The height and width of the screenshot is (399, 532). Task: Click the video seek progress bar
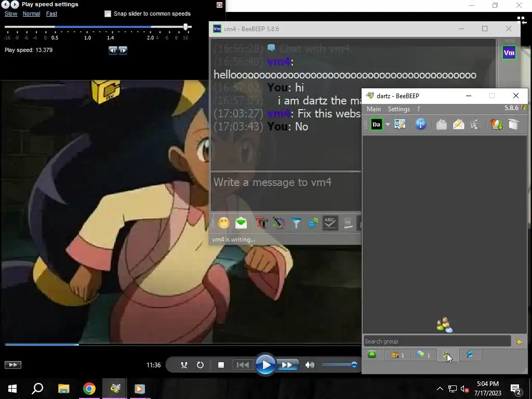click(182, 344)
